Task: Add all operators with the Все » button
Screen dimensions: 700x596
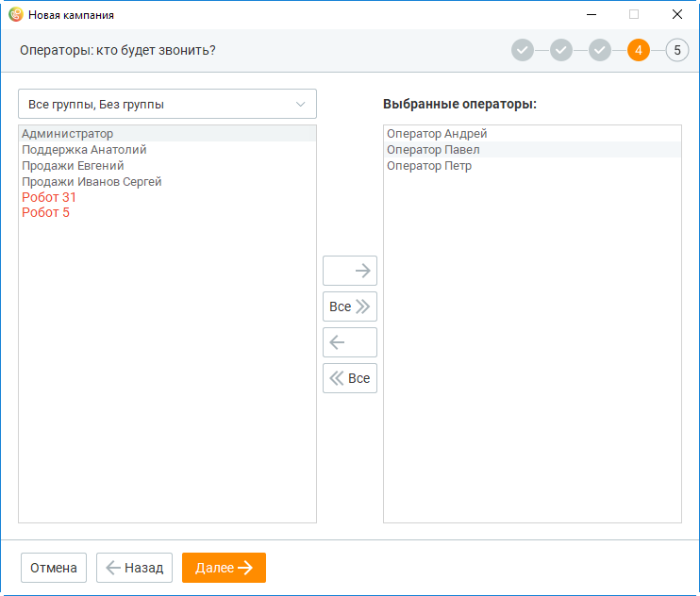Action: click(350, 306)
